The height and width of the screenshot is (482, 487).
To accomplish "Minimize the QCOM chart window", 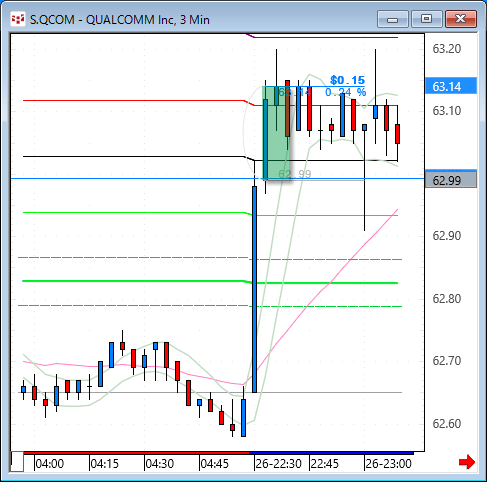I will pos(393,19).
